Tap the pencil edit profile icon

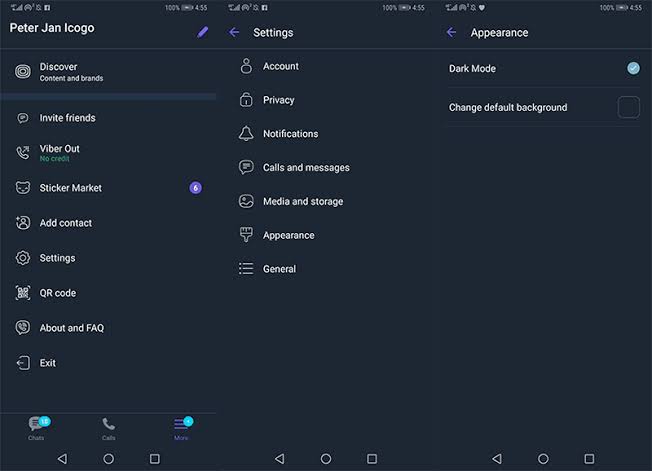click(x=203, y=32)
